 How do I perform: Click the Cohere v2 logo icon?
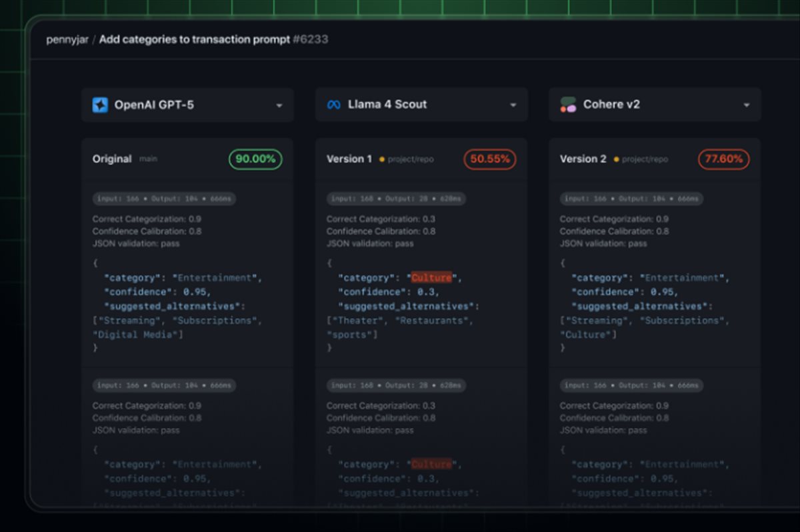point(568,105)
